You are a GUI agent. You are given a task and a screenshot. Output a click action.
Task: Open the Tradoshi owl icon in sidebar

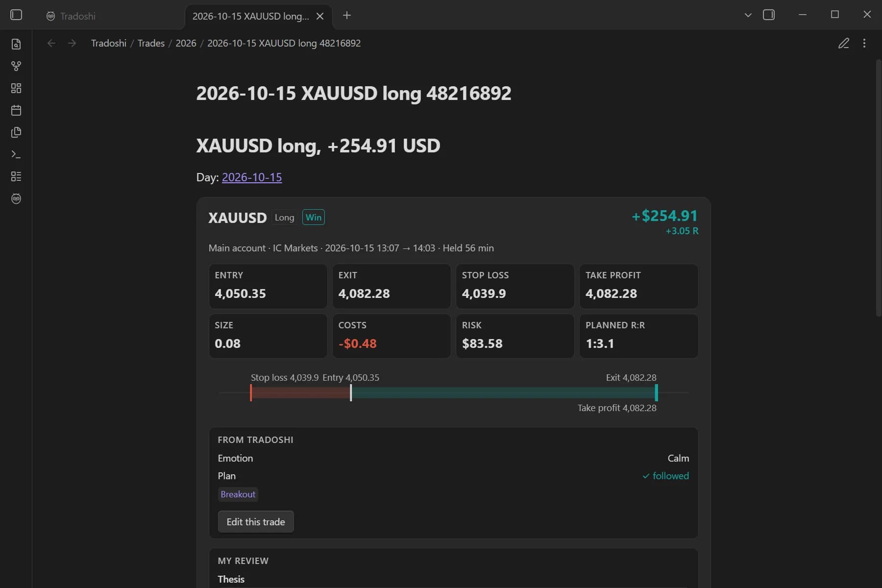pos(16,198)
